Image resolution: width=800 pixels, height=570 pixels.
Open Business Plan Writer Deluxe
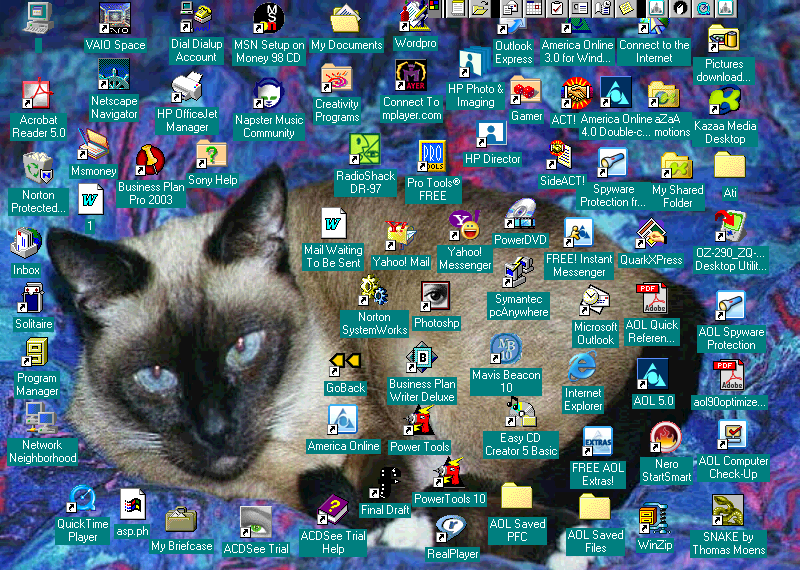(x=421, y=357)
